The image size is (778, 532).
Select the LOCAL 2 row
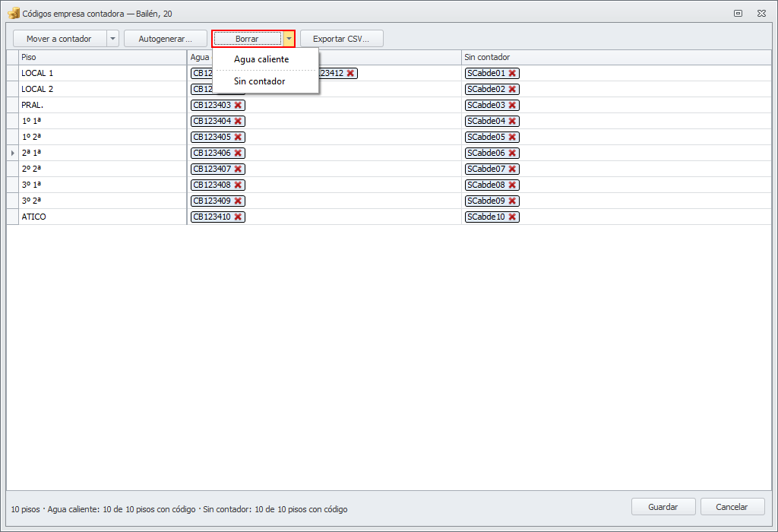pyautogui.click(x=389, y=90)
